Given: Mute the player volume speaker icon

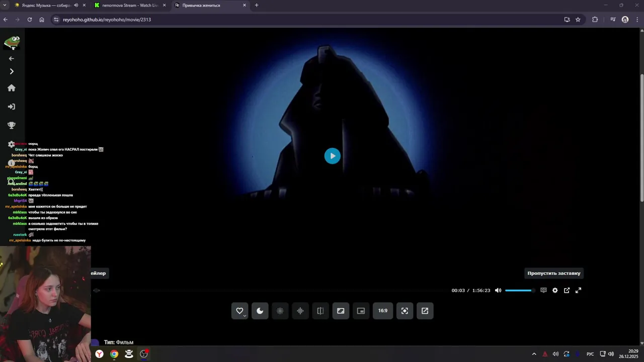Looking at the screenshot, I should pos(498,290).
